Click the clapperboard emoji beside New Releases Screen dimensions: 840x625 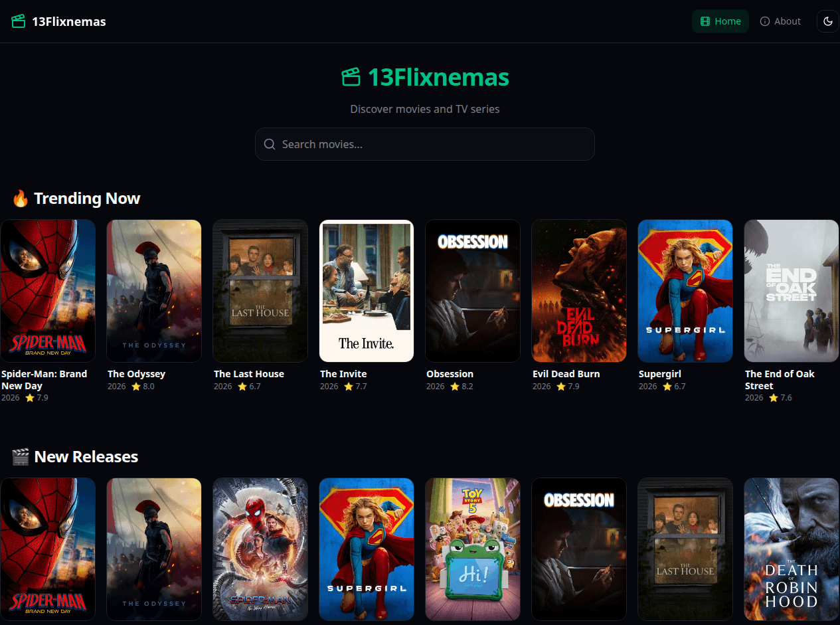click(x=21, y=457)
